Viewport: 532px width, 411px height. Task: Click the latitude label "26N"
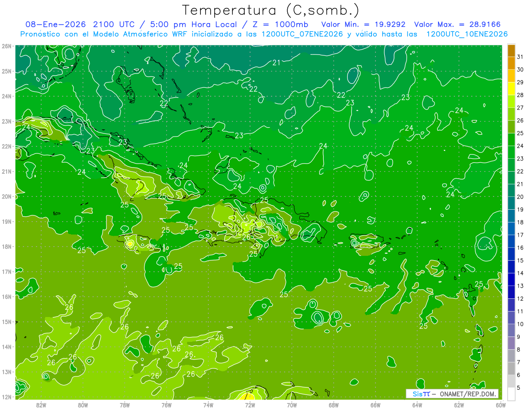tap(6, 46)
